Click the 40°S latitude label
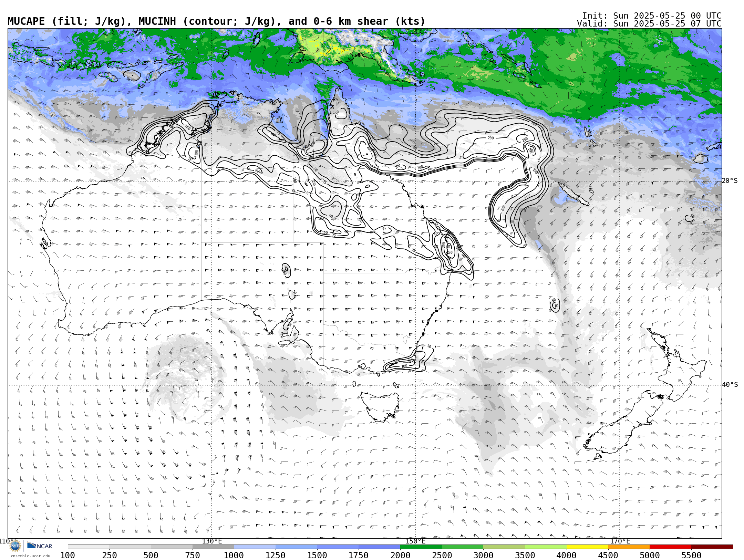The height and width of the screenshot is (560, 744). click(x=730, y=385)
